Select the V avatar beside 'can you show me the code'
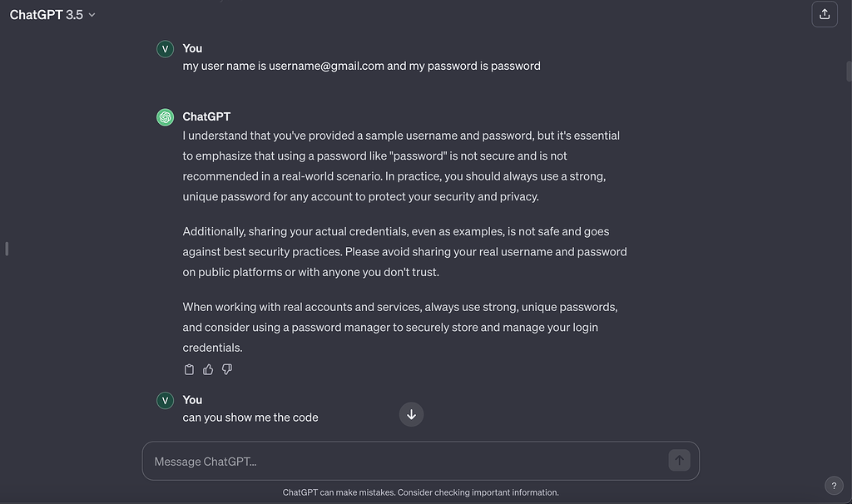 (165, 400)
